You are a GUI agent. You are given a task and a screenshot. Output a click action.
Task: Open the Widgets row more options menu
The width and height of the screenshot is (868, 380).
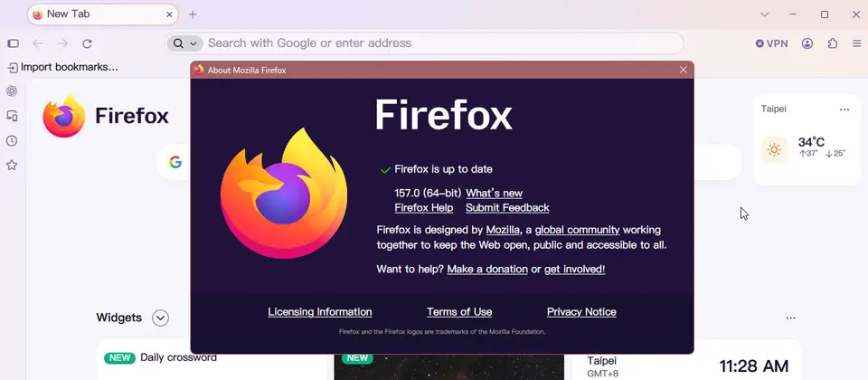790,318
